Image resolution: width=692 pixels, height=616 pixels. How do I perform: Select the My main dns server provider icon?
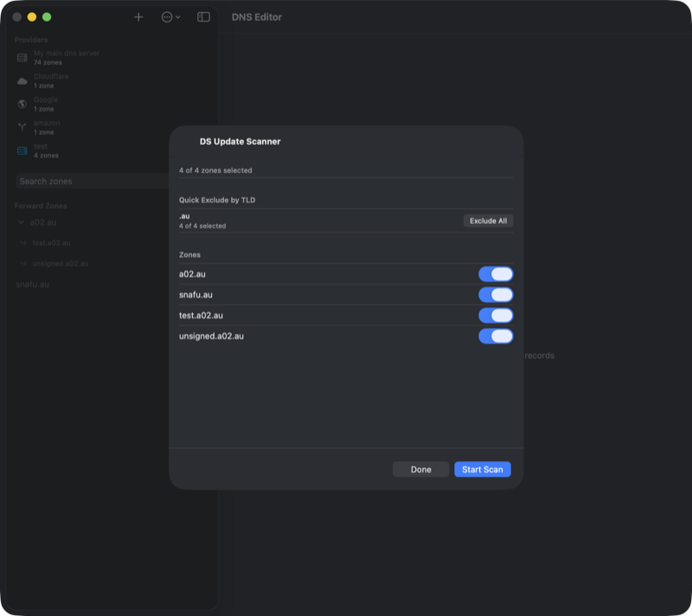coord(22,56)
